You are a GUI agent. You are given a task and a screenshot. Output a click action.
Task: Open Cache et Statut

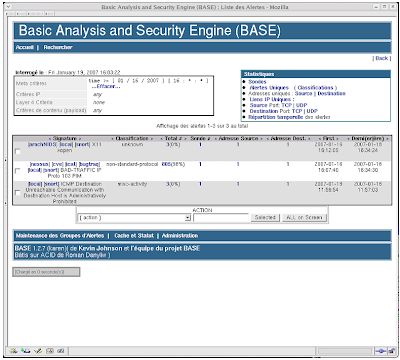134,236
